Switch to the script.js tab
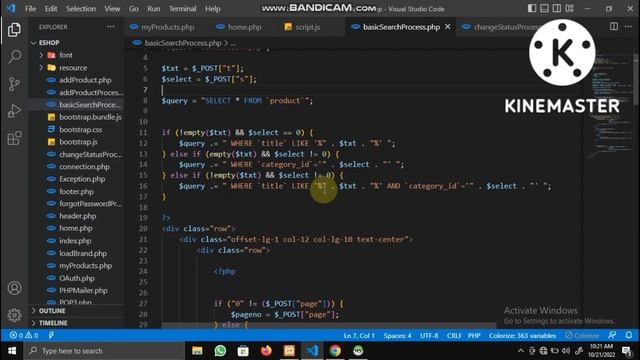 tap(307, 27)
